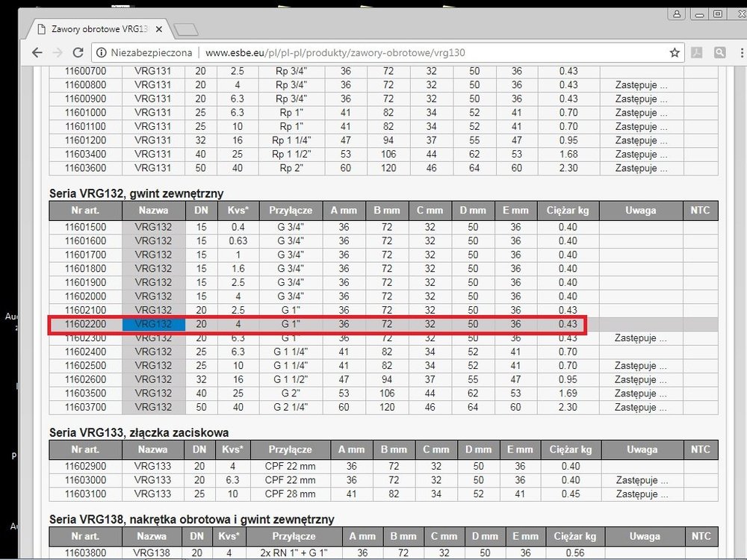Open site info icon beside Niezabezpieczona

[102, 52]
